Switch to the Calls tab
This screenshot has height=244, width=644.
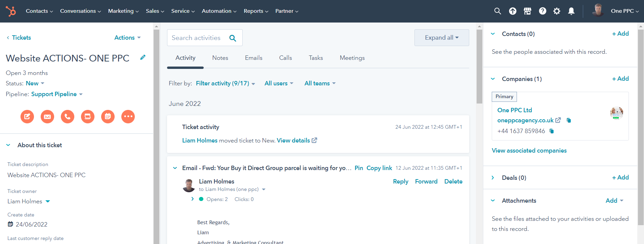click(x=285, y=58)
